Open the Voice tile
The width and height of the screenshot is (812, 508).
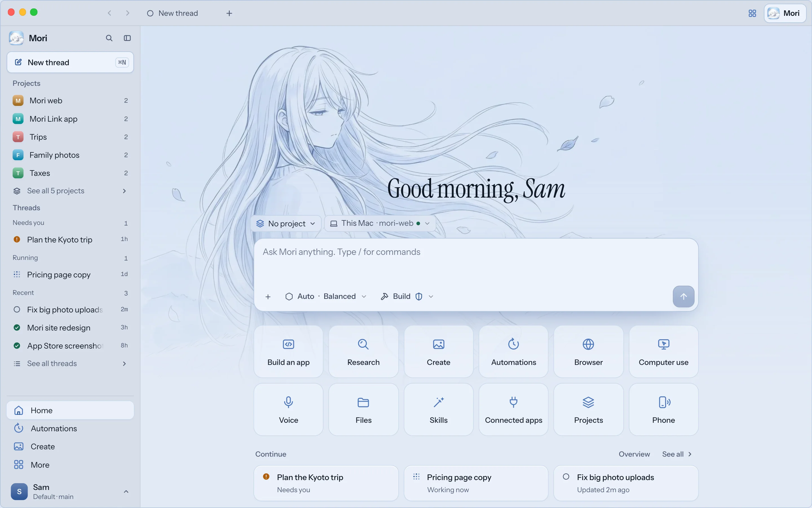click(x=288, y=409)
